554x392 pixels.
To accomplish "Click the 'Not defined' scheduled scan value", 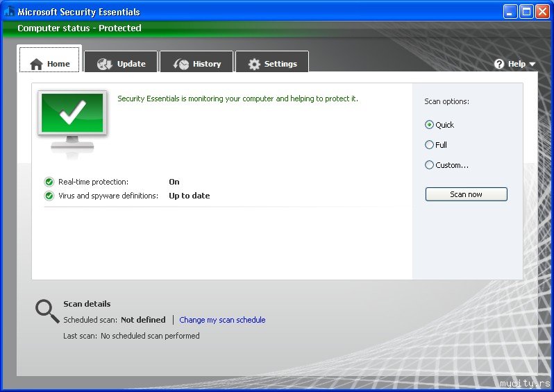I will click(143, 320).
